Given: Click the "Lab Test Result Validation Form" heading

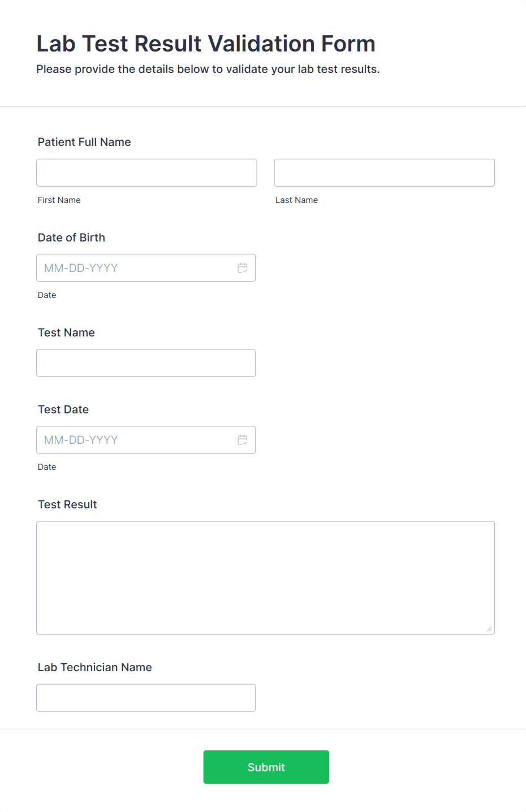Looking at the screenshot, I should click(206, 44).
